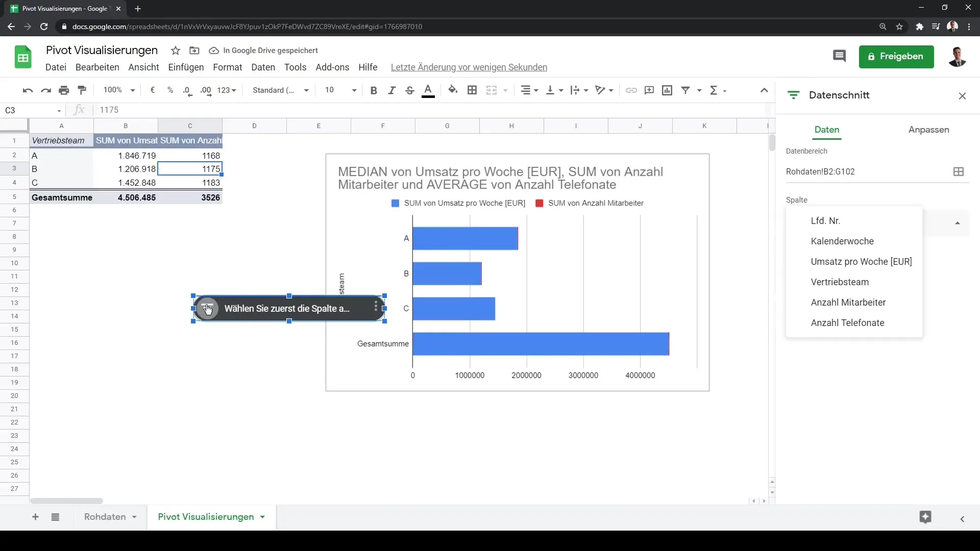Toggle italic formatting
Viewport: 980px width, 551px height.
coord(391,90)
